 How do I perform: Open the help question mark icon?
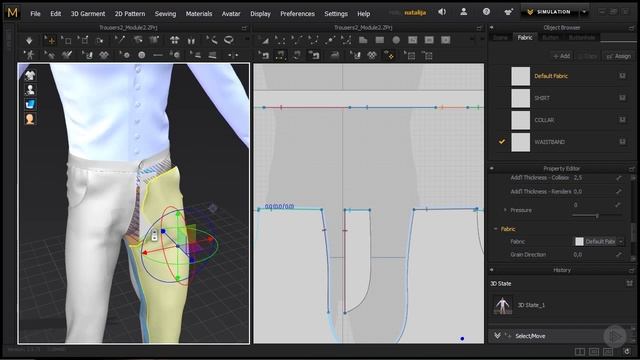coord(486,12)
